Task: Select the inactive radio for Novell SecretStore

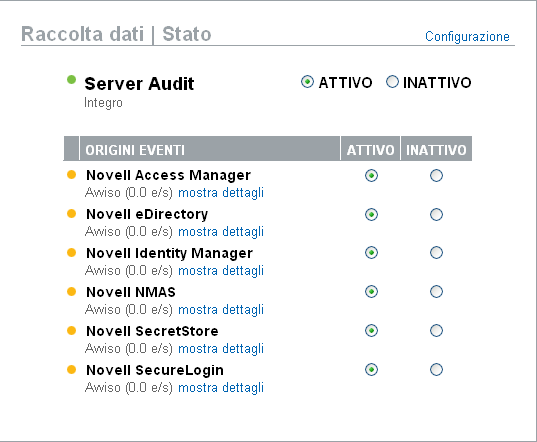Action: 436,331
